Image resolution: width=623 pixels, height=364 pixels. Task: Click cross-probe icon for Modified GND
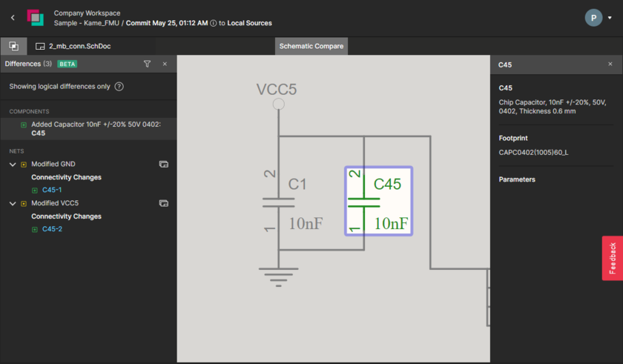click(163, 164)
